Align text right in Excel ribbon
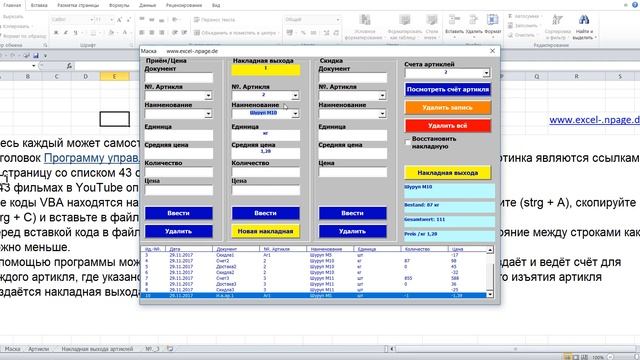 tap(162, 32)
